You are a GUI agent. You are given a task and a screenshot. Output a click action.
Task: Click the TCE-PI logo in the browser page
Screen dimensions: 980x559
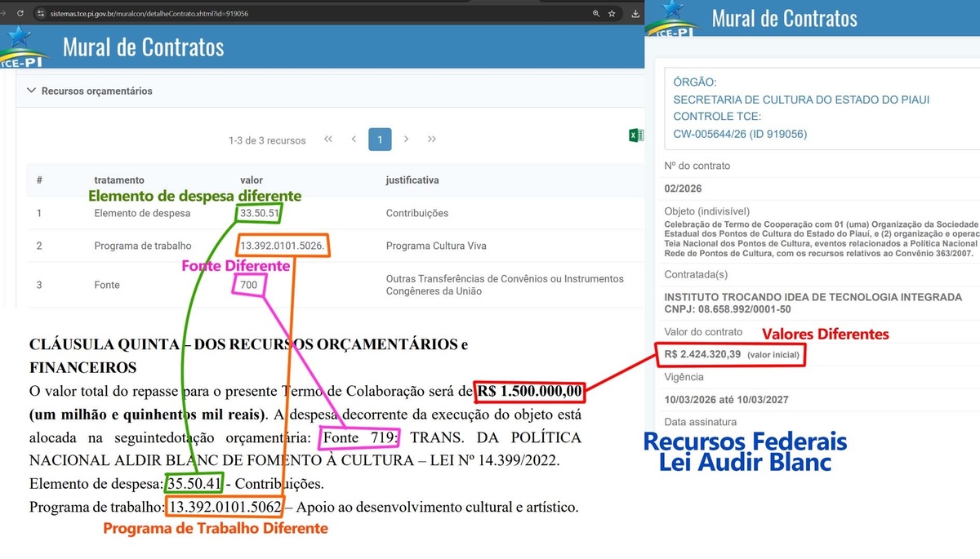[x=24, y=47]
